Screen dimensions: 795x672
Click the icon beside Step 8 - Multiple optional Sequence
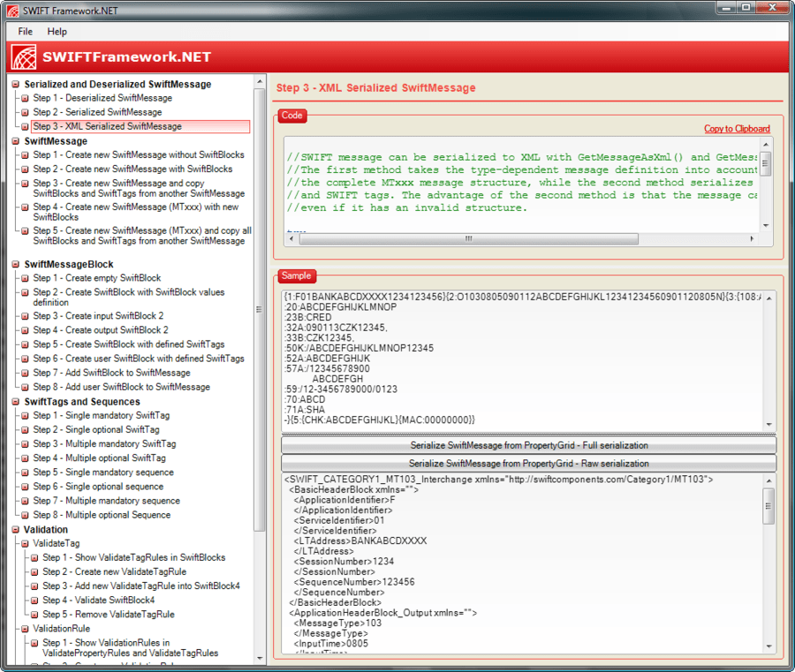[x=26, y=515]
